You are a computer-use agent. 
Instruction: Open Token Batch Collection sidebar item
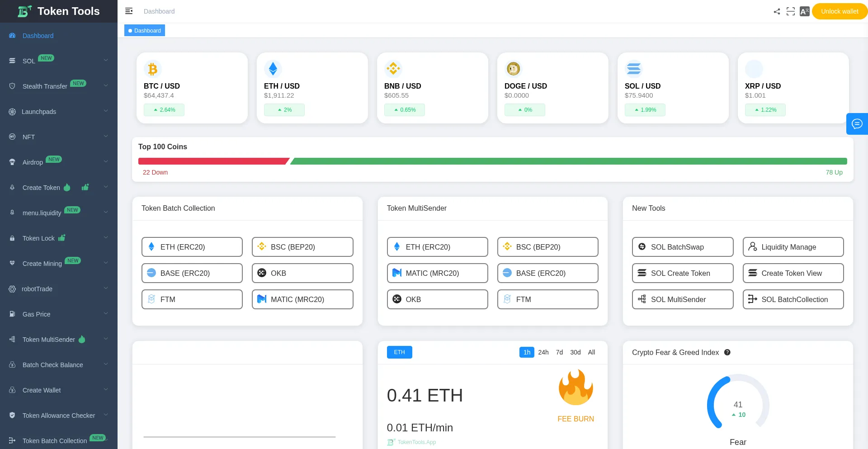tap(59, 440)
